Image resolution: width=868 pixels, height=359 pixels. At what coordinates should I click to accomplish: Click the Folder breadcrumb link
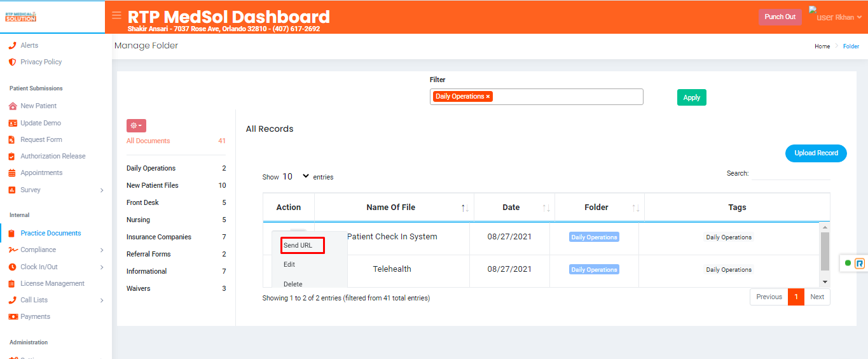pyautogui.click(x=851, y=46)
